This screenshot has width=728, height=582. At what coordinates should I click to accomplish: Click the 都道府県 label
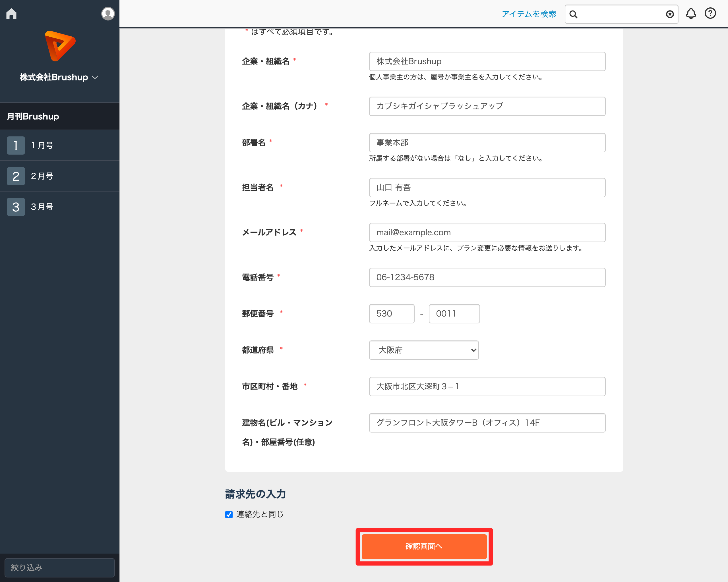tap(258, 350)
